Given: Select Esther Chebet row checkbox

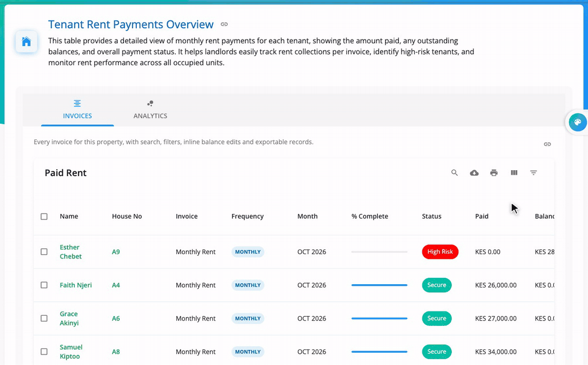Looking at the screenshot, I should click(44, 252).
